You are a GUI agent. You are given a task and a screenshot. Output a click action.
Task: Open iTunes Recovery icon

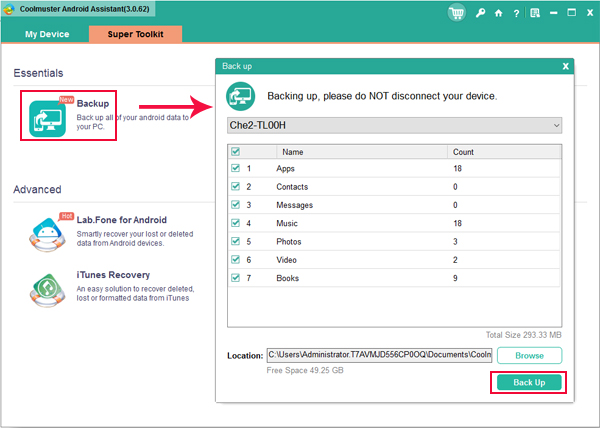pos(47,290)
